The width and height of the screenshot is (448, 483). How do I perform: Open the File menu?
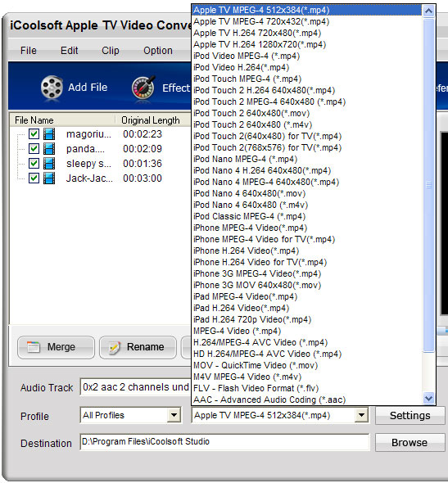(x=29, y=50)
